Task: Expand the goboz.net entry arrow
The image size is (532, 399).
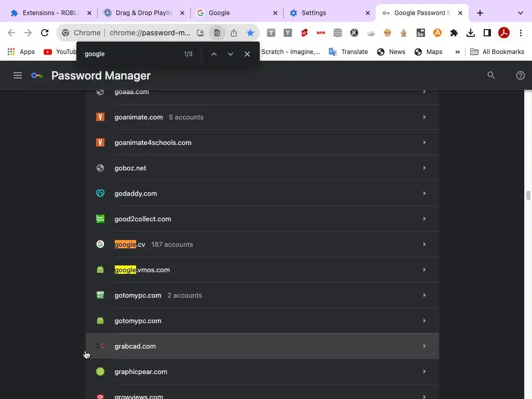Action: coord(424,168)
